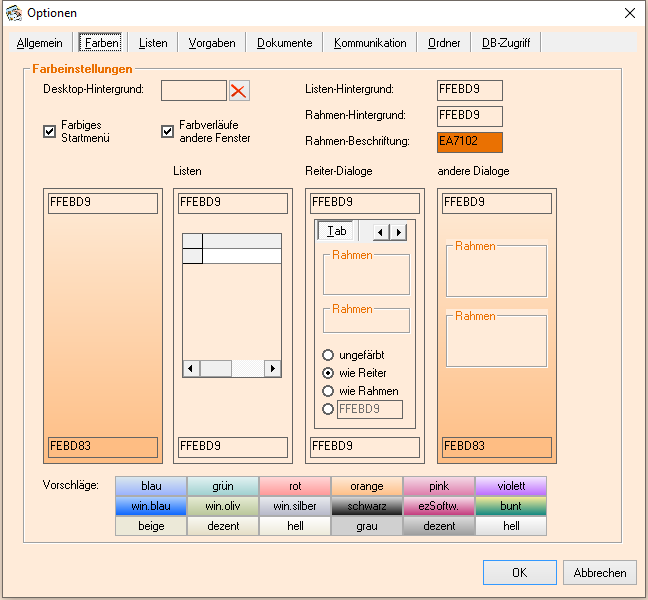
Task: Apply the grün color suggestion
Action: point(223,486)
